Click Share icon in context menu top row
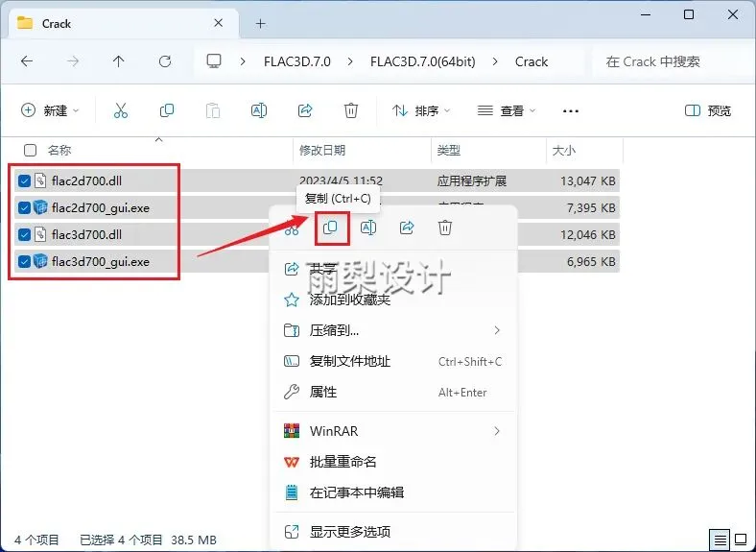The image size is (756, 552). (407, 228)
